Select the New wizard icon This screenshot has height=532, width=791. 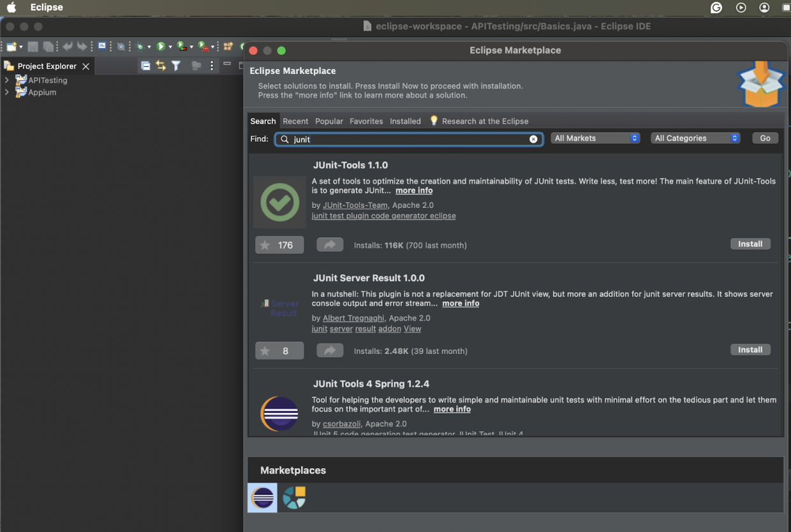[x=10, y=46]
